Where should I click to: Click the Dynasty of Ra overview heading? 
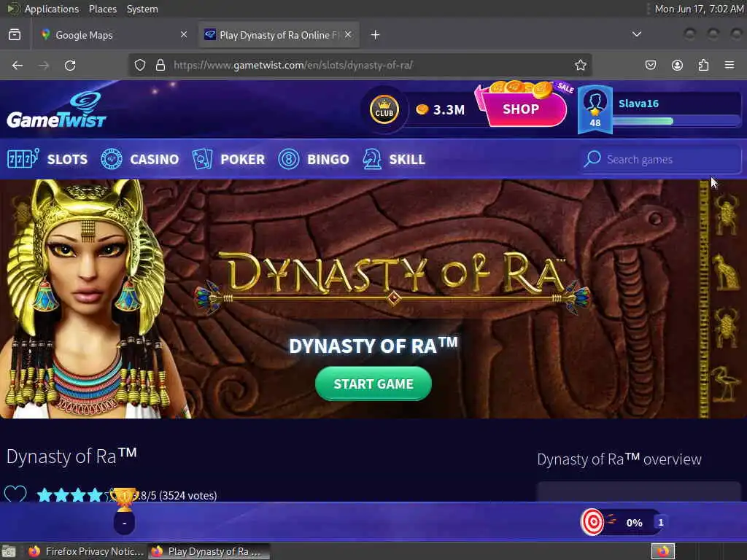619,459
